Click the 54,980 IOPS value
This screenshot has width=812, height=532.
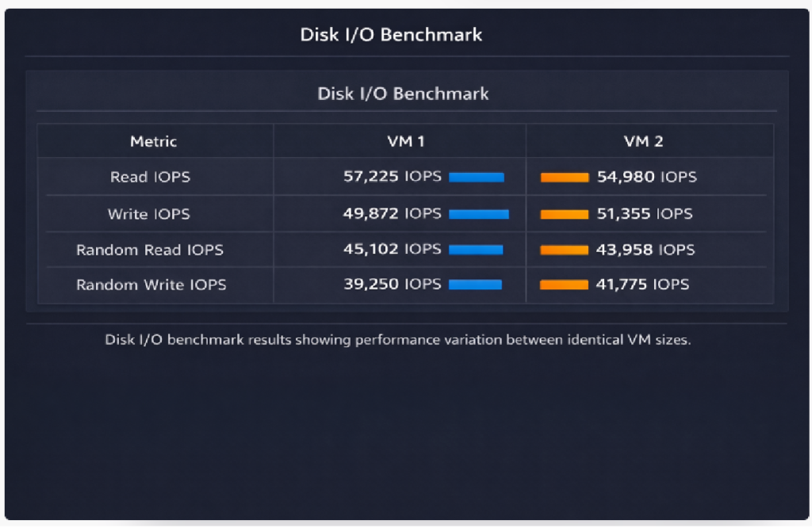pyautogui.click(x=646, y=177)
